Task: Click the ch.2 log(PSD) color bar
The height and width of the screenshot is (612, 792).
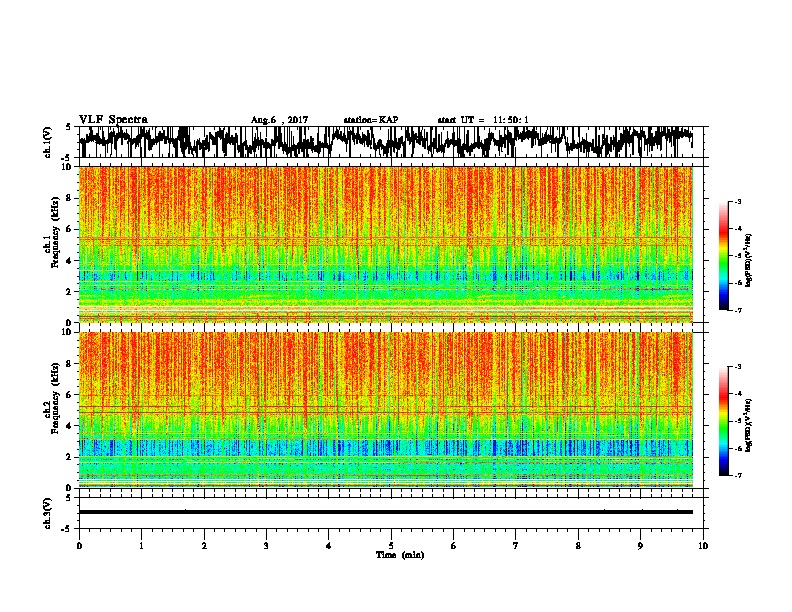Action: pos(723,421)
